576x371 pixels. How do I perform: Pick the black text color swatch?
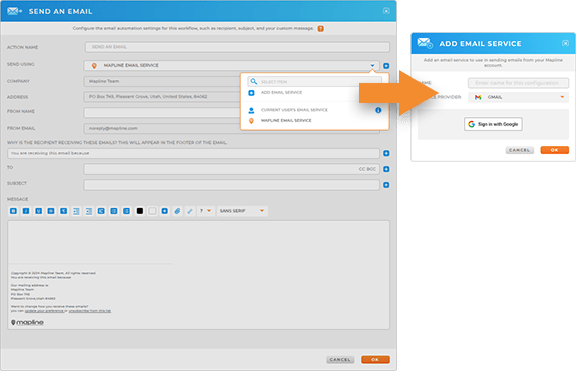pyautogui.click(x=140, y=211)
